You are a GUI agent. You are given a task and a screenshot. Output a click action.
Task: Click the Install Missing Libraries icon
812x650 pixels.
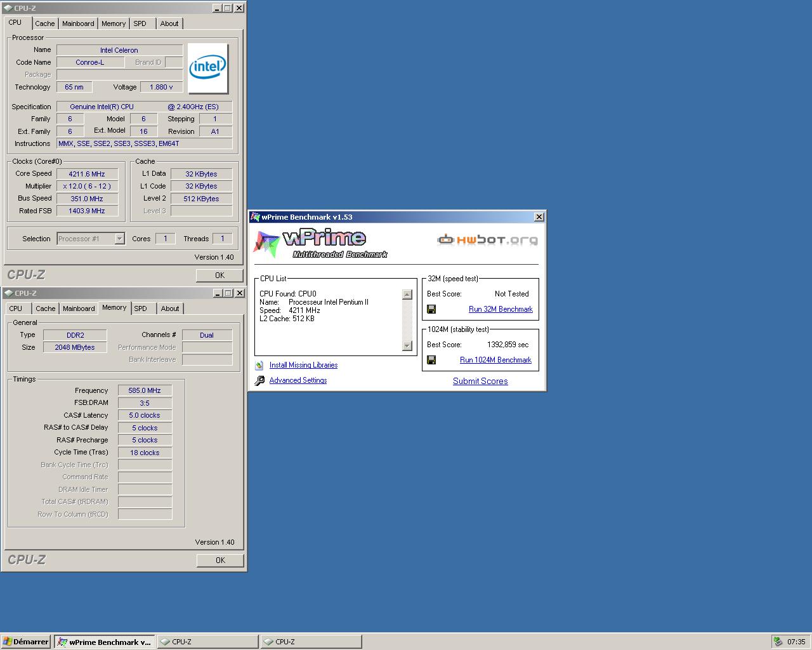[259, 365]
